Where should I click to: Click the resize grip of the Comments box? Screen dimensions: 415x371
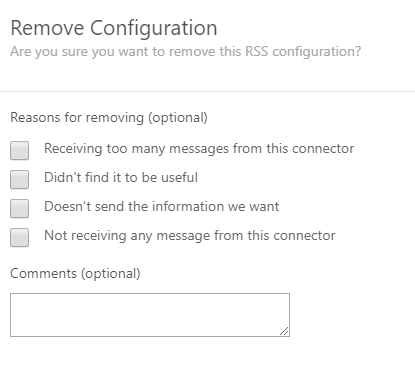click(x=284, y=331)
